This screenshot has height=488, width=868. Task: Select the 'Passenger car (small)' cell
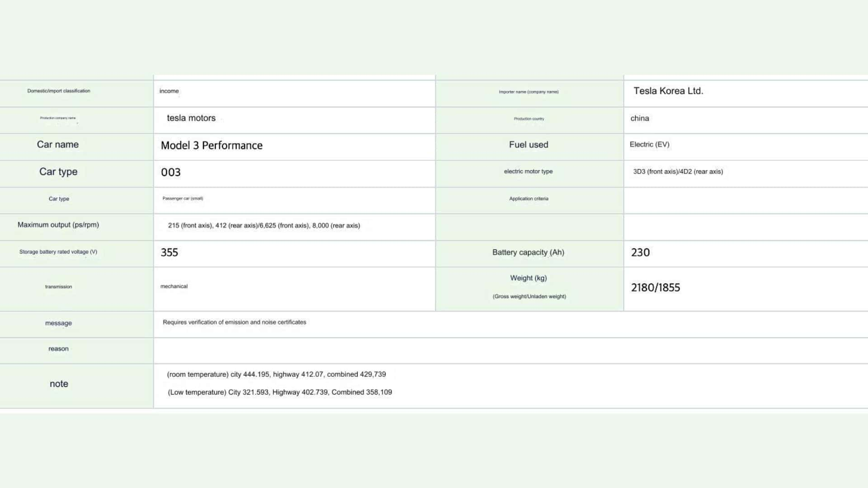[x=183, y=198]
